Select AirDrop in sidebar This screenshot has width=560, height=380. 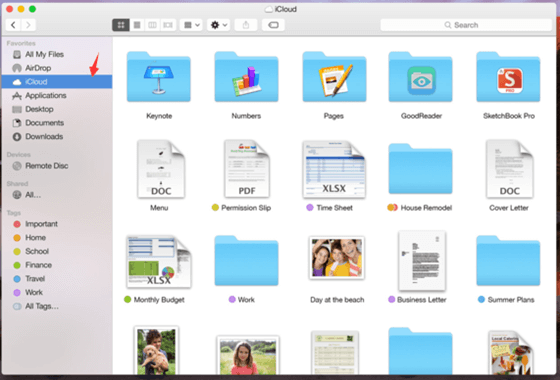click(57, 68)
